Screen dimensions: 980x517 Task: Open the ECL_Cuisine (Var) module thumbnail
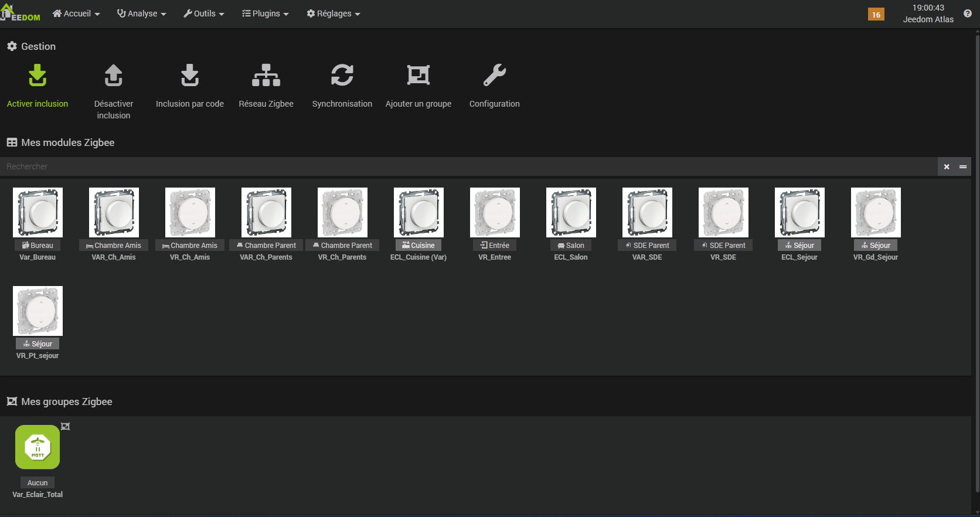click(418, 213)
